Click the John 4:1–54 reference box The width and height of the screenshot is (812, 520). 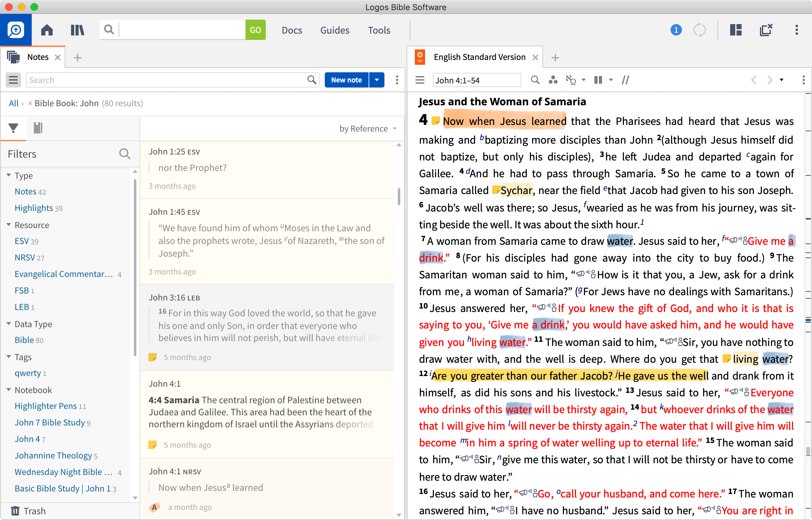tap(477, 80)
